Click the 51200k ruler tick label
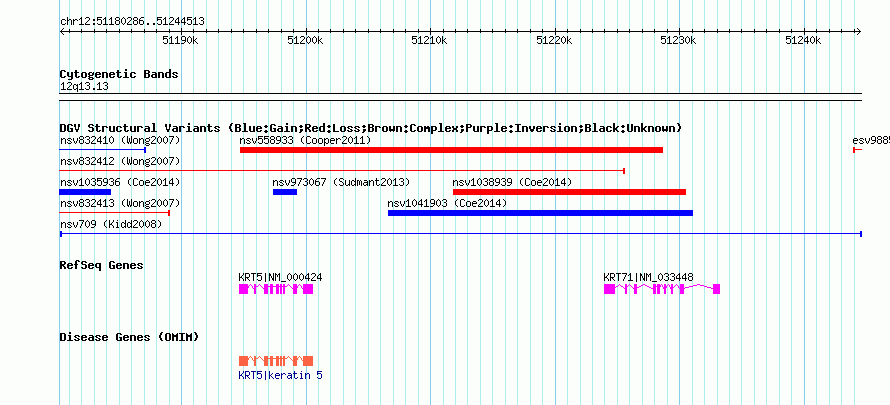 pos(305,40)
